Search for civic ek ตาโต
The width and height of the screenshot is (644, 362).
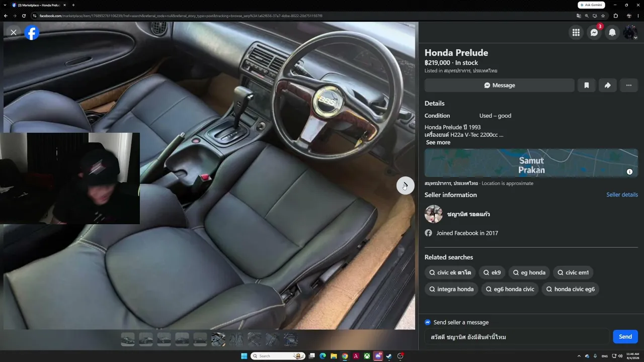coord(450,273)
